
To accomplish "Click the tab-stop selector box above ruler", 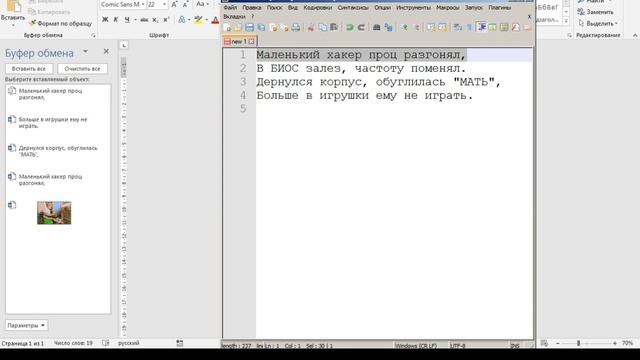I will 124,45.
